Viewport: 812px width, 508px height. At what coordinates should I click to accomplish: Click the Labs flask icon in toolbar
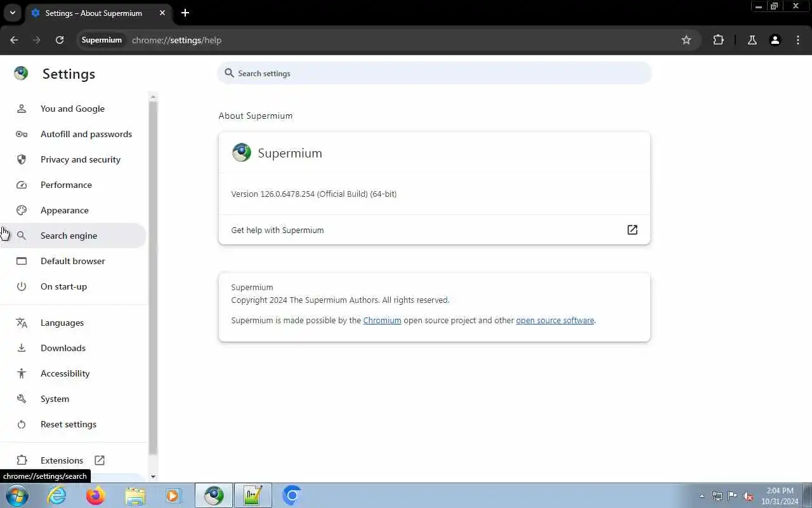(752, 40)
